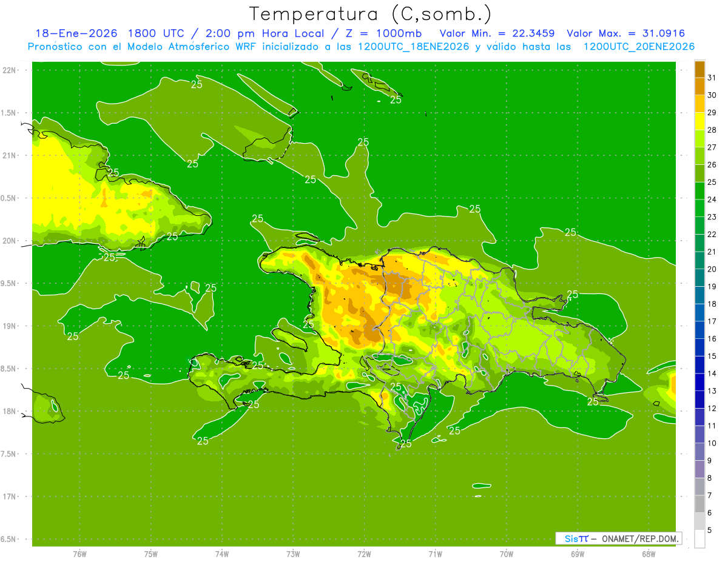The width and height of the screenshot is (728, 562).
Task: Select the '18-Ene-2026' date text
Action: [x=76, y=33]
